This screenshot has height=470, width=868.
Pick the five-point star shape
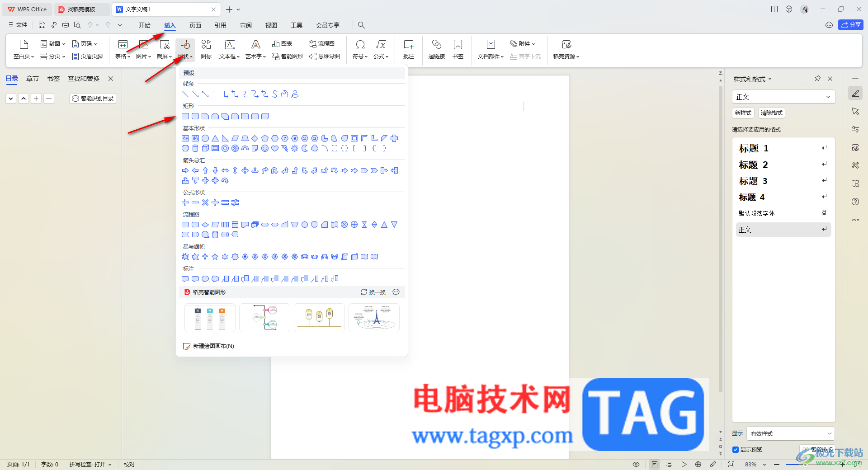(215, 257)
